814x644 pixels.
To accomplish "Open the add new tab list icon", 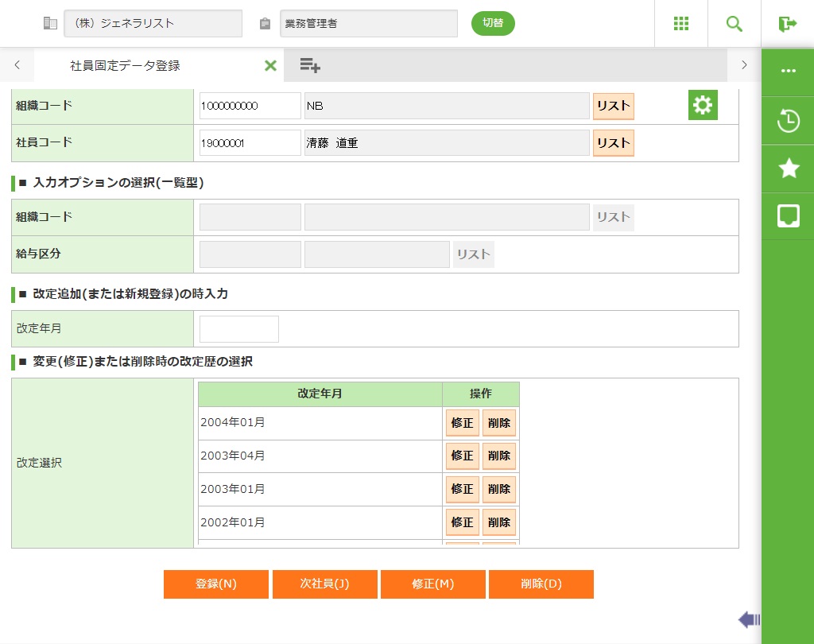I will [x=310, y=65].
